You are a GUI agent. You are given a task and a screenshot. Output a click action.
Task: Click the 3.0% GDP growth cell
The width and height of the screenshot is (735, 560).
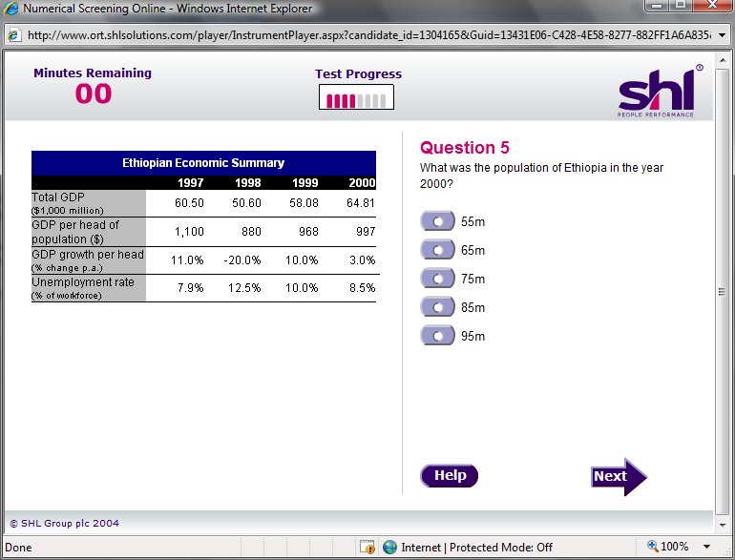(362, 260)
